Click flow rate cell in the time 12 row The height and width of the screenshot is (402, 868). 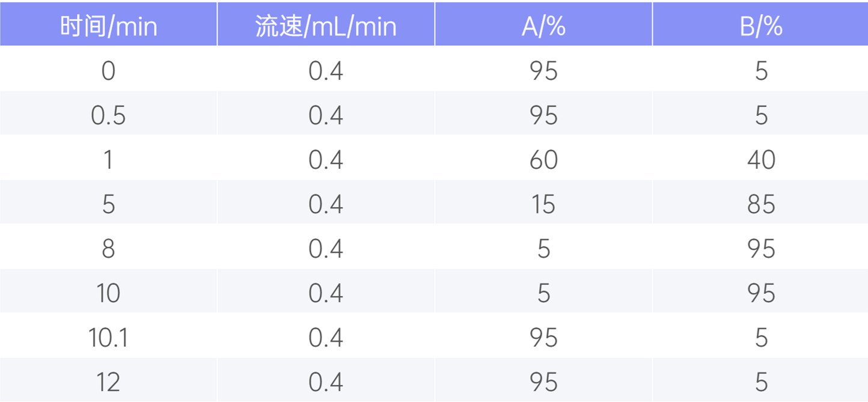(326, 382)
